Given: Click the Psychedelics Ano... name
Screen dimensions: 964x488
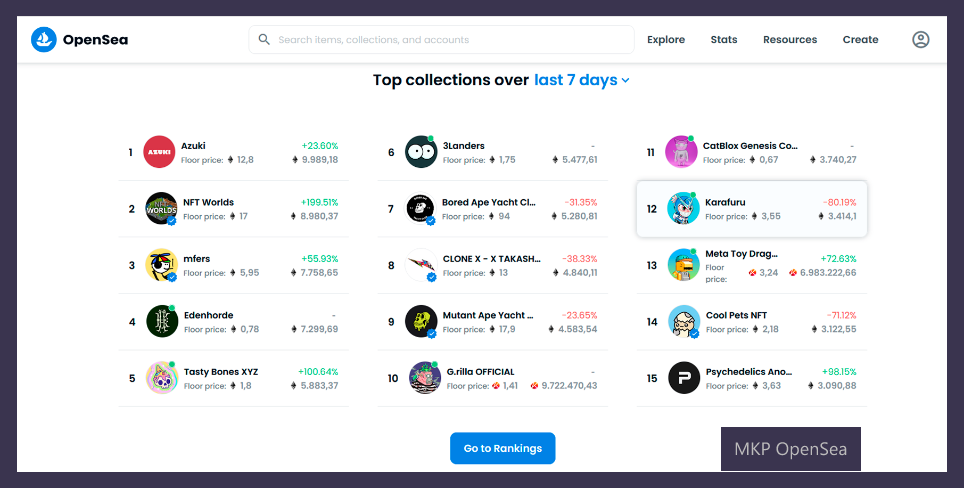Looking at the screenshot, I should [x=749, y=372].
